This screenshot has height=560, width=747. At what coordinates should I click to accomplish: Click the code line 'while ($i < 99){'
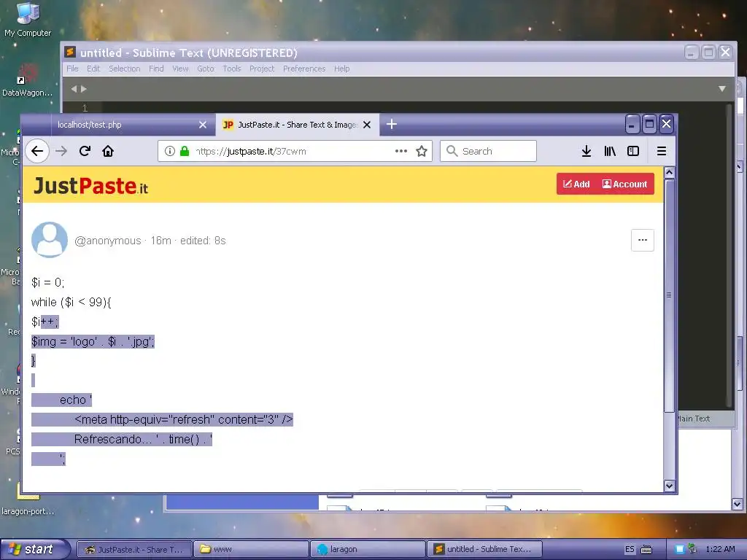tap(71, 302)
